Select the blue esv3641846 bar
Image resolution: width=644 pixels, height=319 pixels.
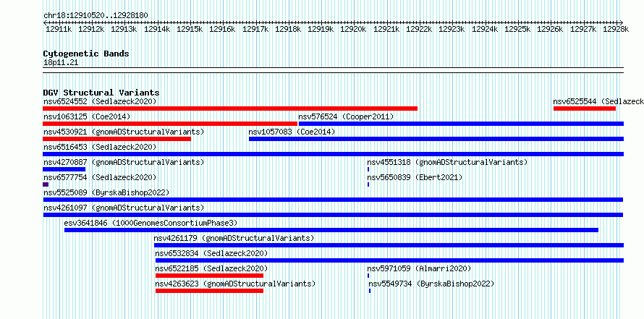[x=331, y=230]
